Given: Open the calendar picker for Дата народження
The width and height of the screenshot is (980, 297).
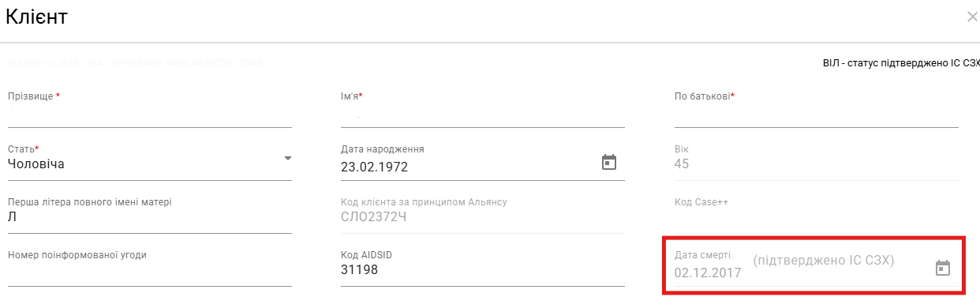Looking at the screenshot, I should tap(608, 163).
